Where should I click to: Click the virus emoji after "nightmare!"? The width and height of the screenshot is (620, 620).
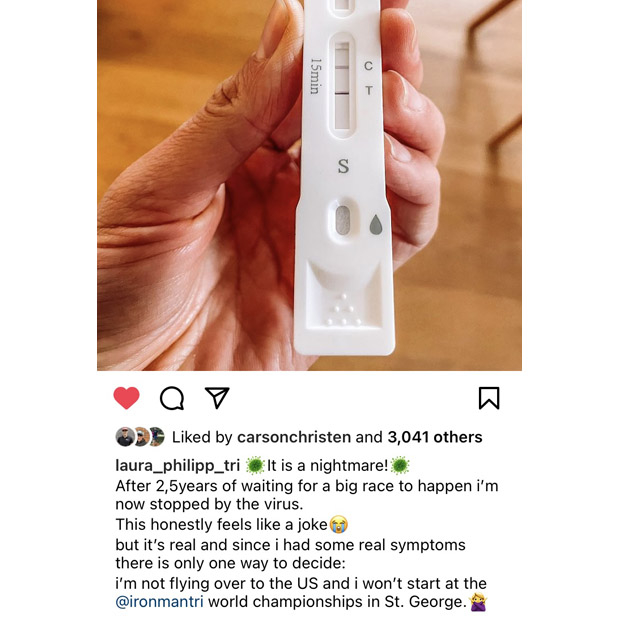pos(400,465)
